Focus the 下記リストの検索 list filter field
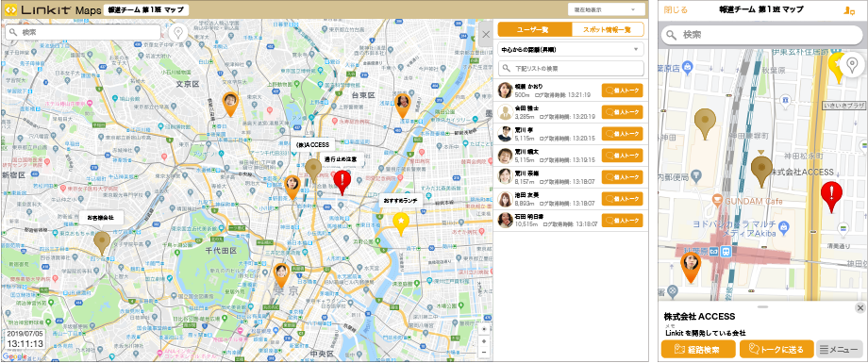868x363 pixels. point(571,69)
